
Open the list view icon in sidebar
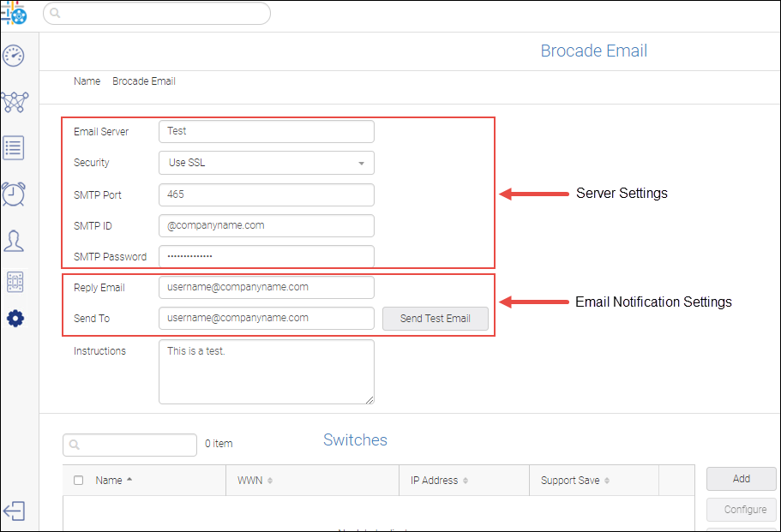click(14, 147)
